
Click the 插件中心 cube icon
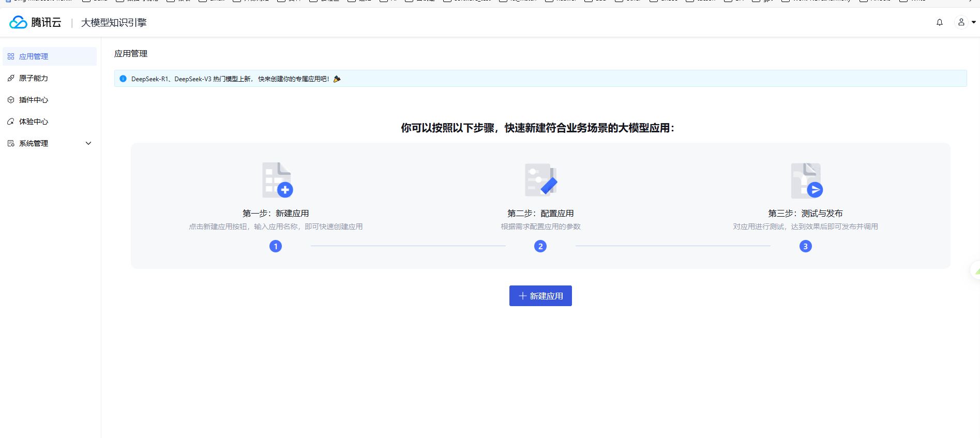11,100
